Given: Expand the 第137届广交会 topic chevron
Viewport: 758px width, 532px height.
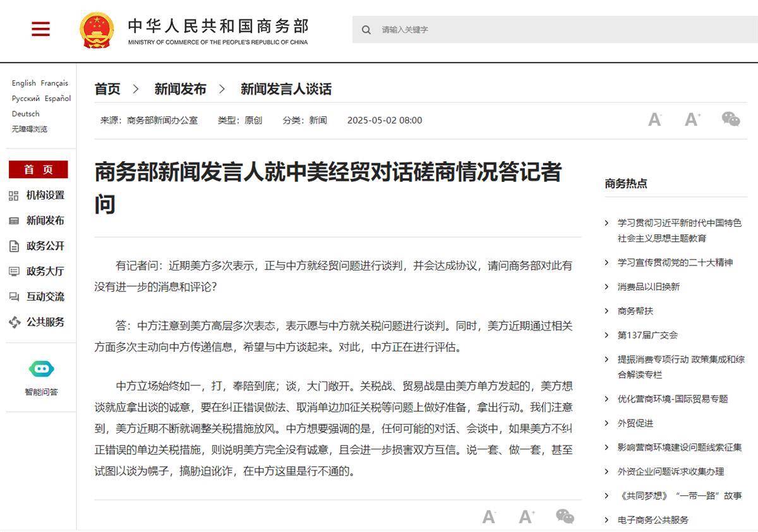Looking at the screenshot, I should click(x=607, y=335).
